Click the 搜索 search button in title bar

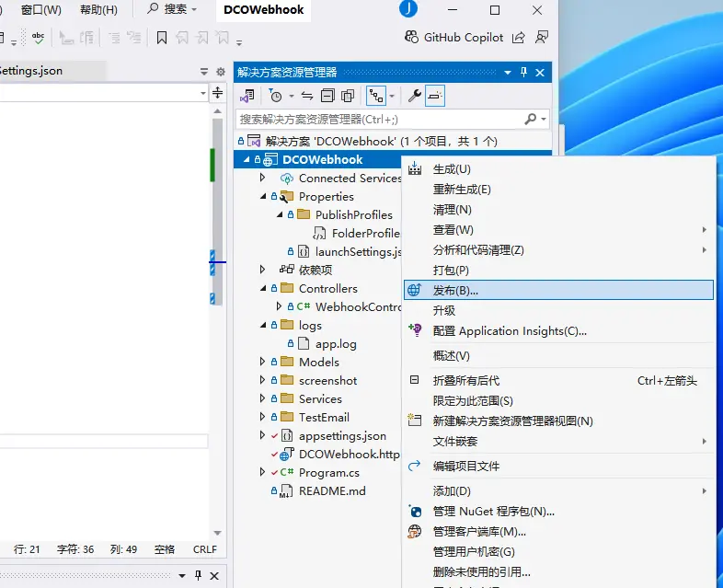172,9
